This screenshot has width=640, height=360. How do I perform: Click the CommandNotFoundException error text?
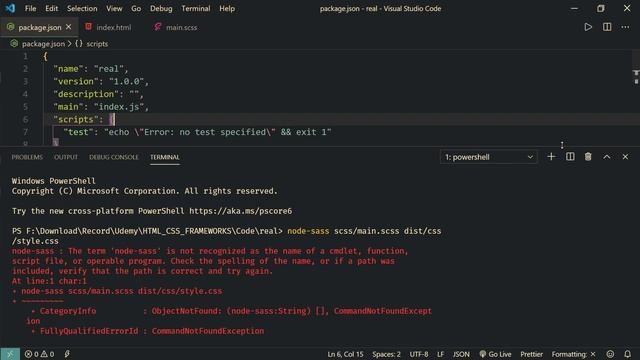pyautogui.click(x=208, y=331)
